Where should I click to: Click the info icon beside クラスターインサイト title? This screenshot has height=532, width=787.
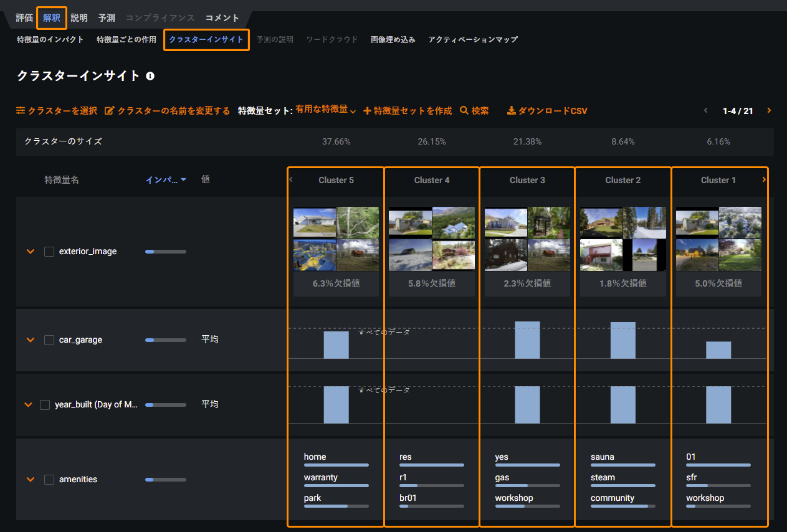tap(150, 76)
